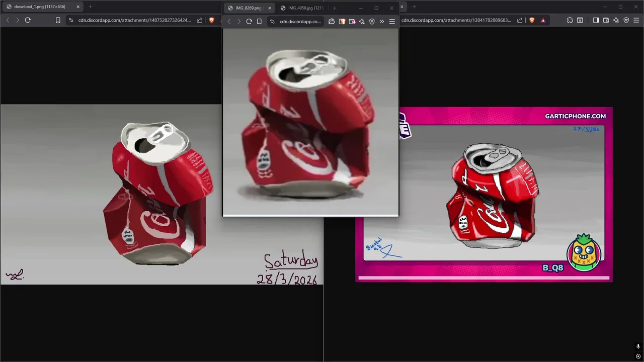Open extensions puzzle icon in IMG_8269 window
The image size is (644, 362).
click(x=332, y=22)
